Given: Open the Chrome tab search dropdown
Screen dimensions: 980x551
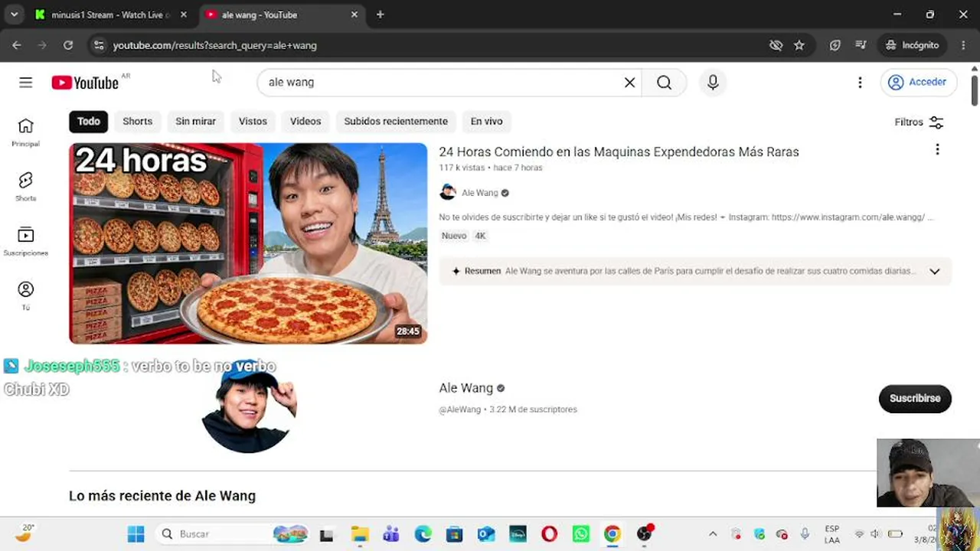Looking at the screenshot, I should (14, 15).
